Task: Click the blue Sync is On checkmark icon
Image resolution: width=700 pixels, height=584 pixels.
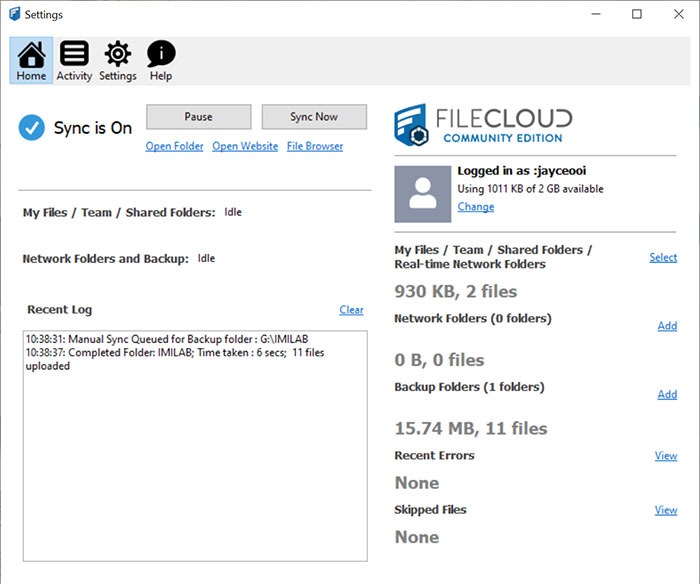Action: [32, 128]
